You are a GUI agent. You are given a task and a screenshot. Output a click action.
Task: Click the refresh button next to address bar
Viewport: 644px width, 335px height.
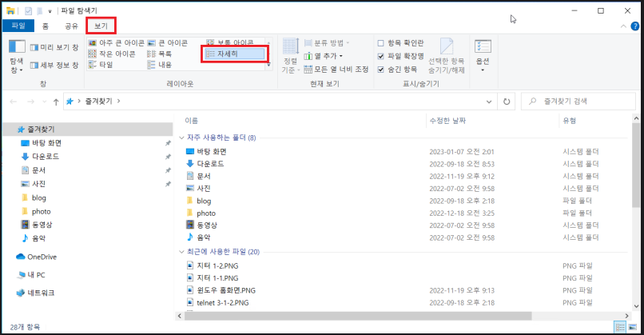coord(506,102)
